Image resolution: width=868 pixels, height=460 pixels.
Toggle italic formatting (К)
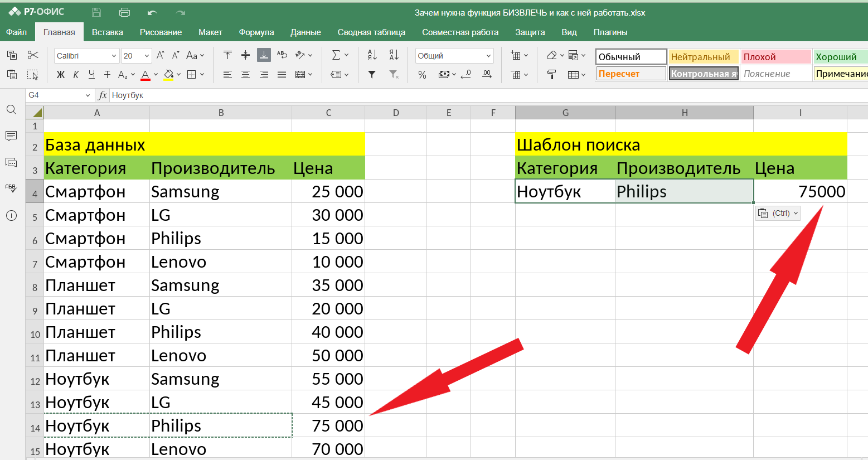coord(76,74)
